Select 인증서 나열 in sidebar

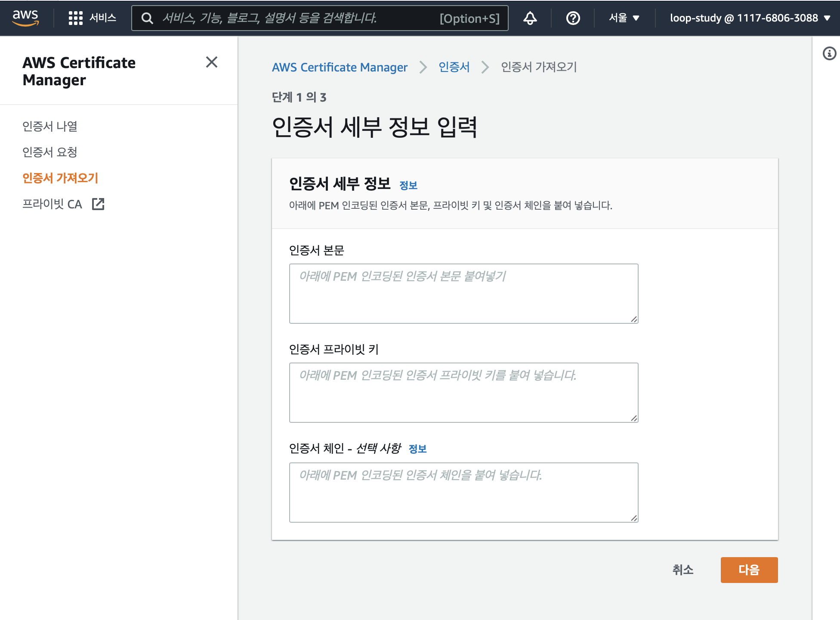pyautogui.click(x=50, y=126)
